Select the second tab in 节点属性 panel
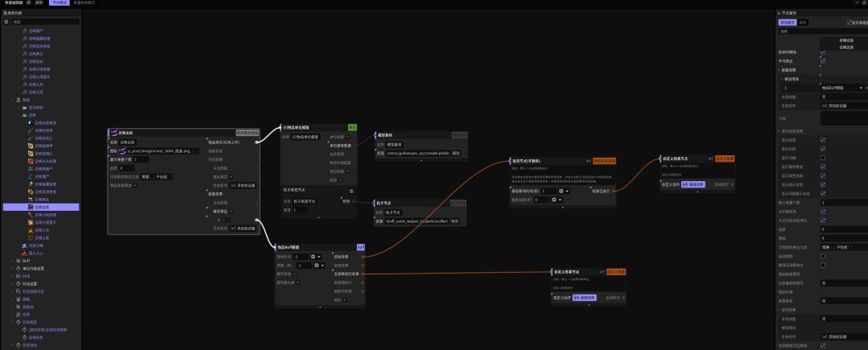 tap(803, 23)
